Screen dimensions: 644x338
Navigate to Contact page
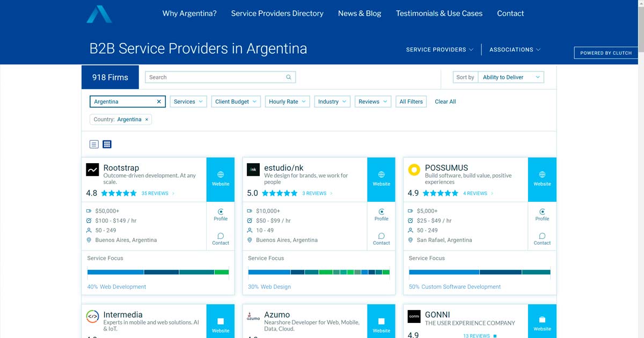[510, 13]
